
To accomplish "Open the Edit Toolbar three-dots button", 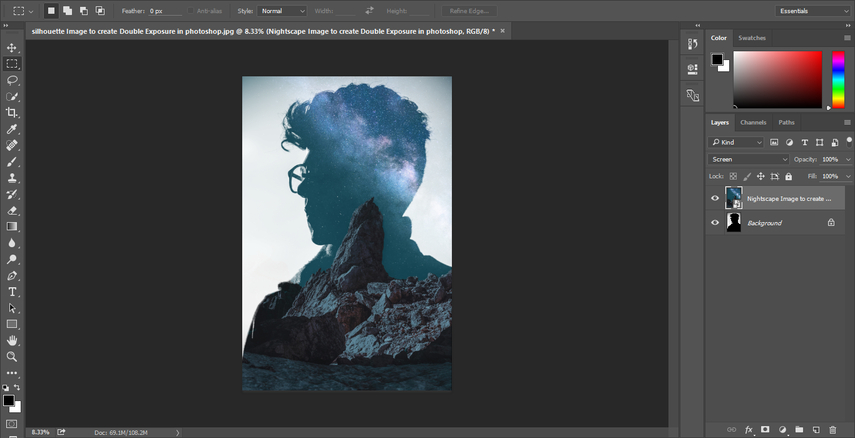I will tap(11, 373).
